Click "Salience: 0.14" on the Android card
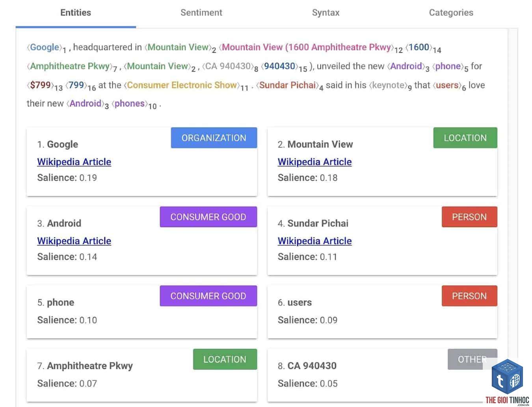532x407 pixels. (67, 257)
